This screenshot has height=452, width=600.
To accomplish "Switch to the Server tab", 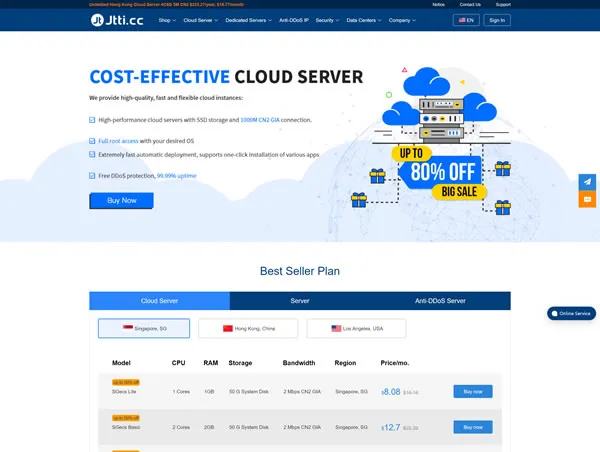I will tap(300, 301).
